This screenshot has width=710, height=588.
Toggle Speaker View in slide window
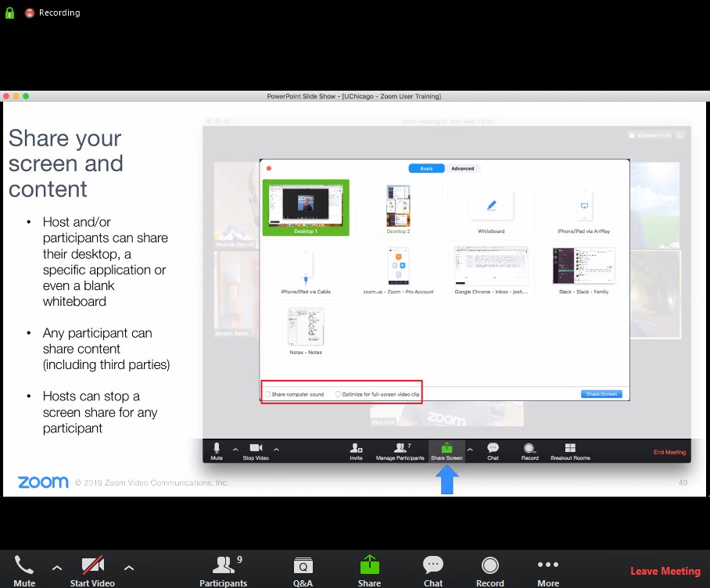pos(650,135)
